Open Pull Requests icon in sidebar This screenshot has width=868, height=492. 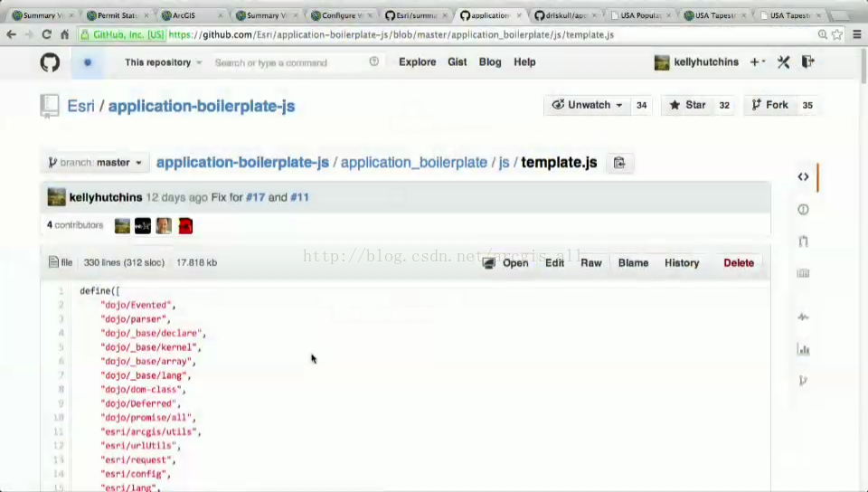[803, 241]
